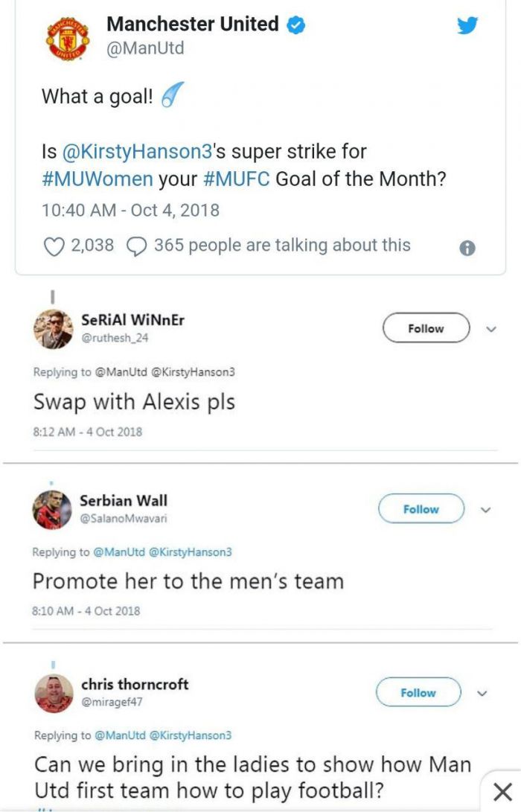The width and height of the screenshot is (521, 812).
Task: Open the @KirstyHanson3 mention in the tweet
Action: (138, 152)
